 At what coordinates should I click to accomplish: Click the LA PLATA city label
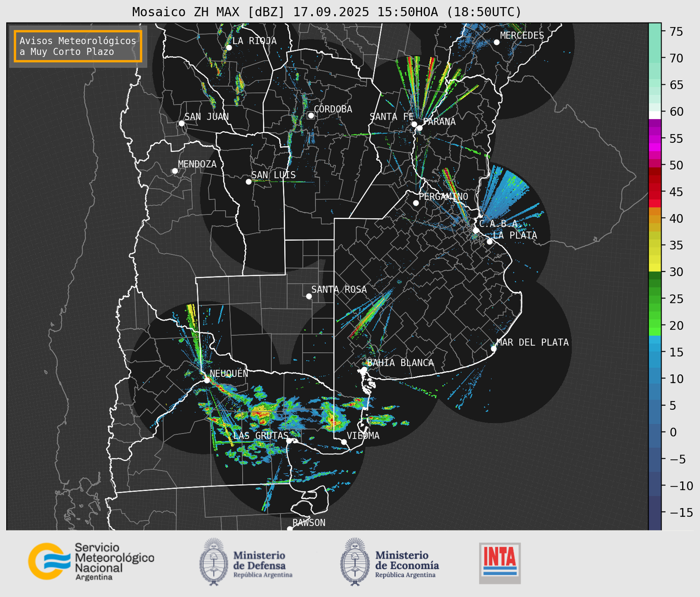tap(515, 235)
